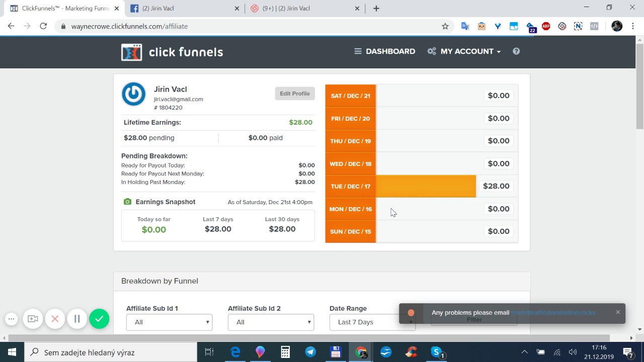Click the 'Last 7 days' snapshot label

pos(218,219)
